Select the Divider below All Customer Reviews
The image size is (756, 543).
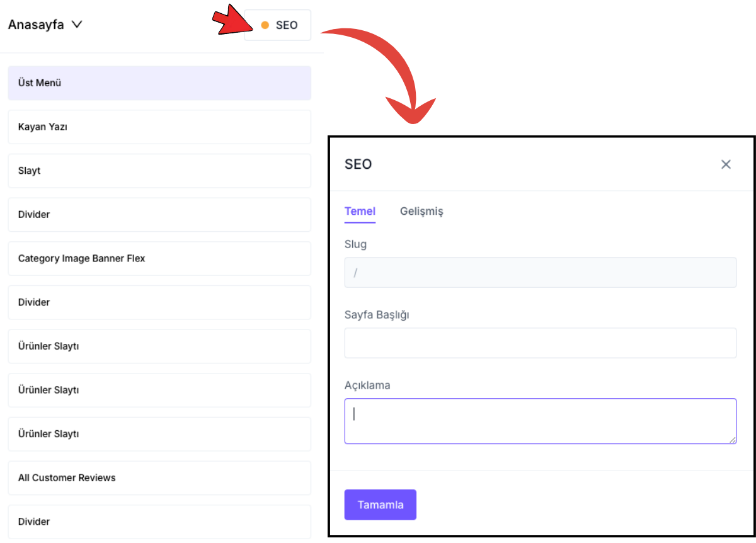coord(159,522)
